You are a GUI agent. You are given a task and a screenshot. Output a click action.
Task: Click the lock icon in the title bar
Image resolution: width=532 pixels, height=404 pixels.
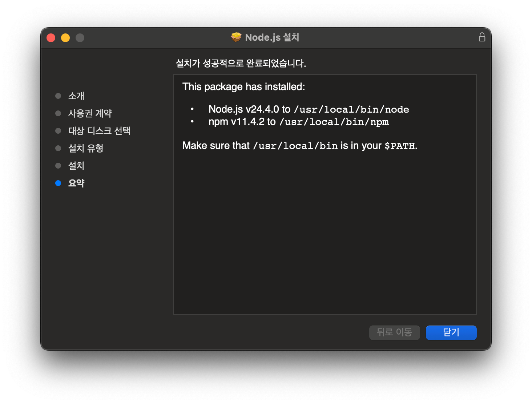point(482,37)
